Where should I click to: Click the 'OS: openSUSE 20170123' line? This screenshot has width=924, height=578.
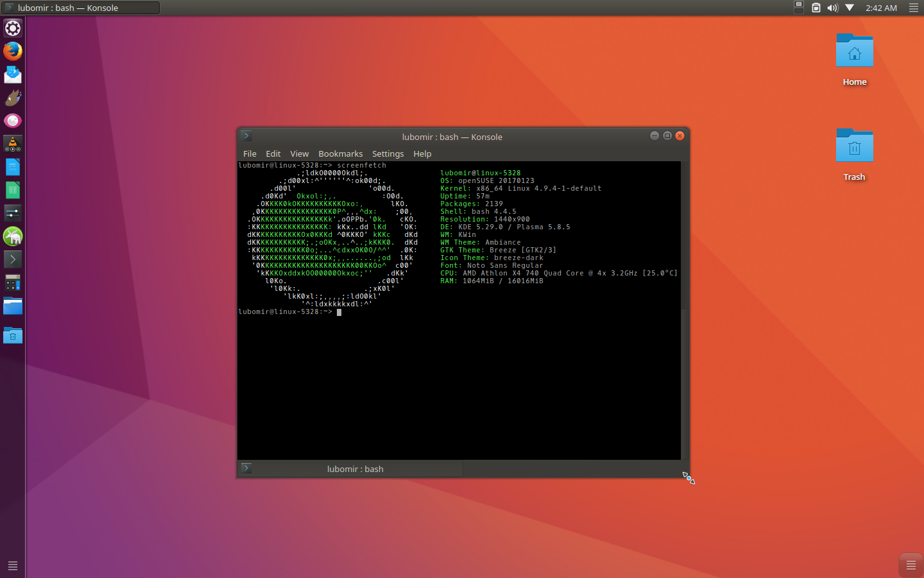coord(487,181)
